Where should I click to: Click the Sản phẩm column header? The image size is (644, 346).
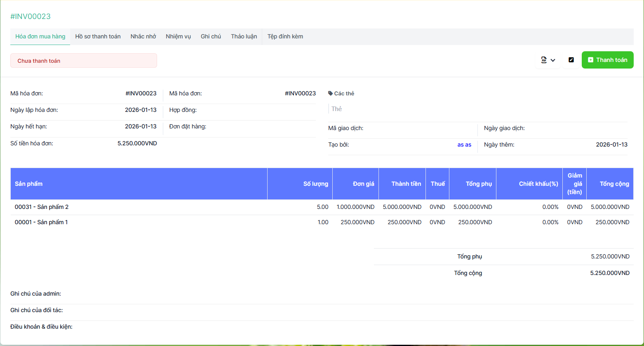click(29, 184)
